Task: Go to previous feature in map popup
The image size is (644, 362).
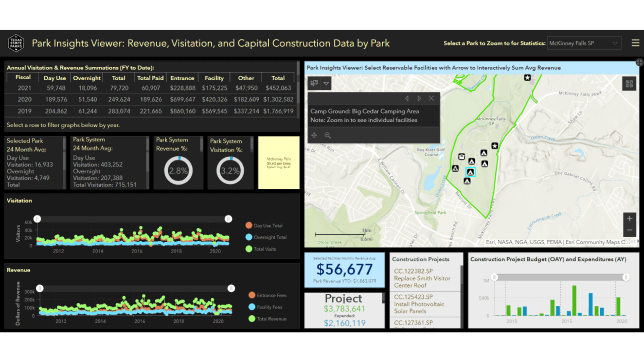Action: (x=407, y=99)
